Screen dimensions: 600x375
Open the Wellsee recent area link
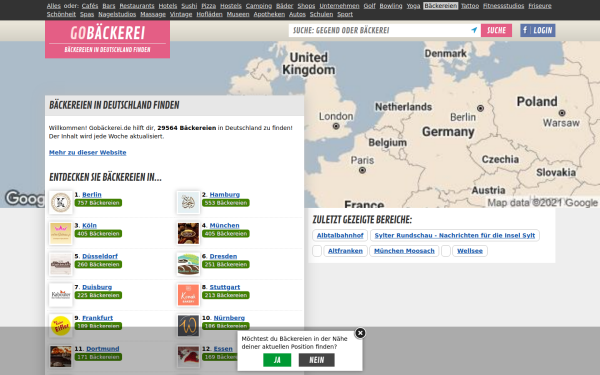point(470,251)
